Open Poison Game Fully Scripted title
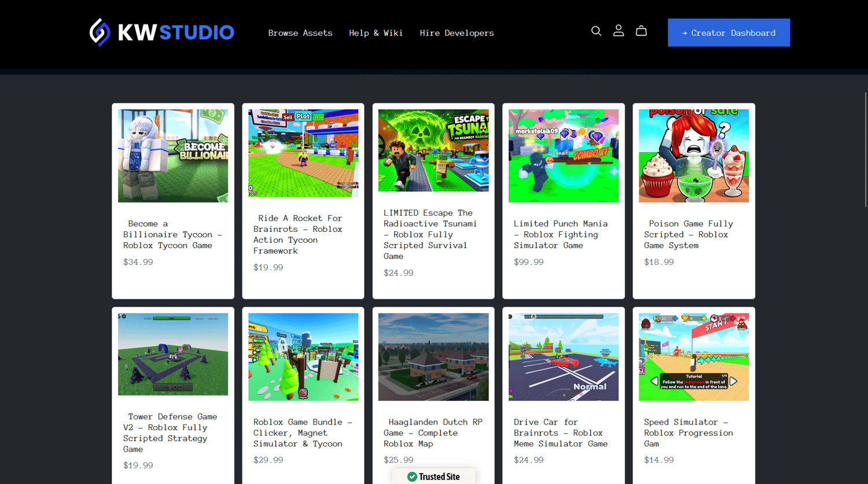Viewport: 868px width, 484px height. 689,235
